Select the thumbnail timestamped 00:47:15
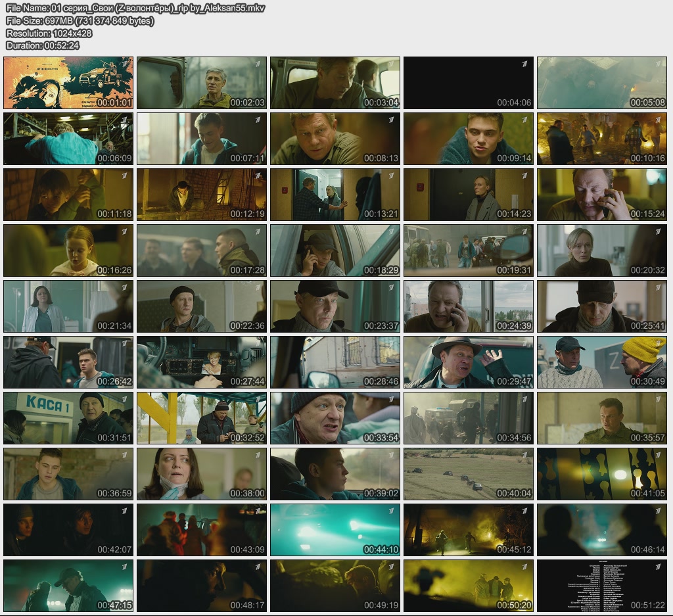This screenshot has height=616, width=673. coord(68,586)
